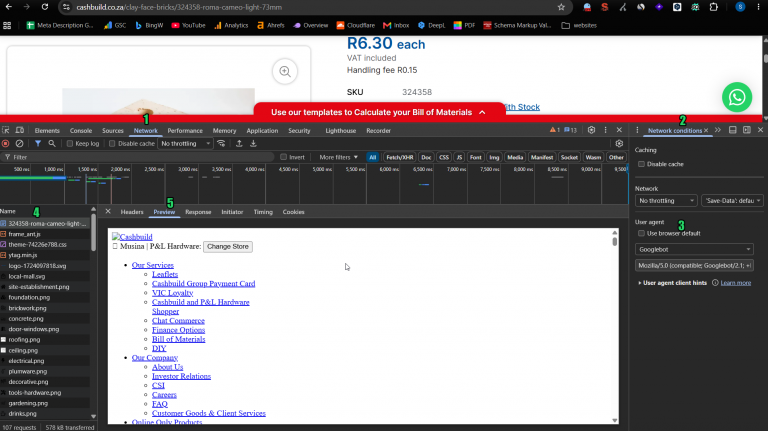Export HAR download icon
768x431 pixels.
tap(253, 144)
